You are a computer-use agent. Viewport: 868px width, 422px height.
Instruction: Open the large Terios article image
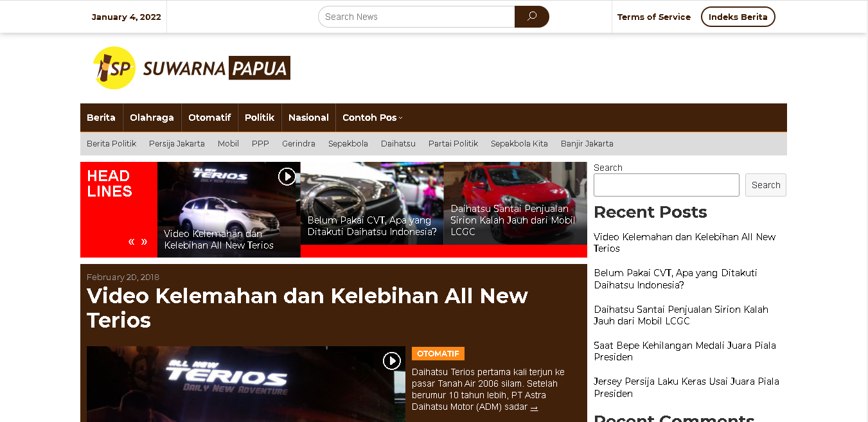[246, 384]
